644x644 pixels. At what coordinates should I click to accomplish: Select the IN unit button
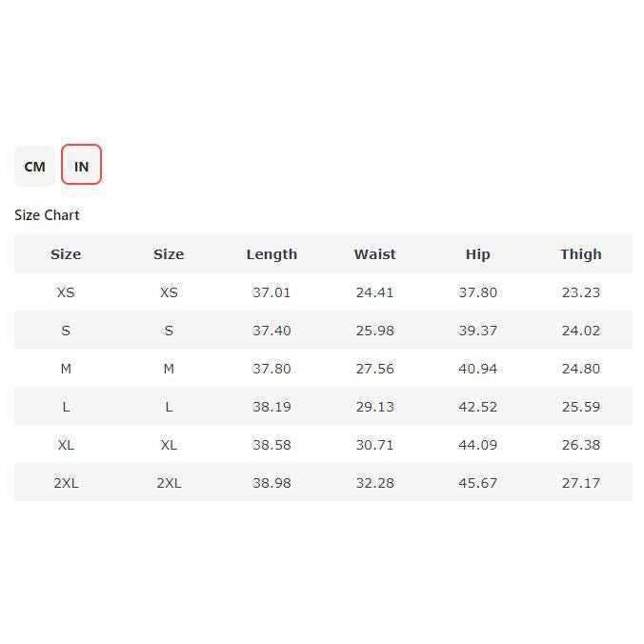(x=81, y=166)
